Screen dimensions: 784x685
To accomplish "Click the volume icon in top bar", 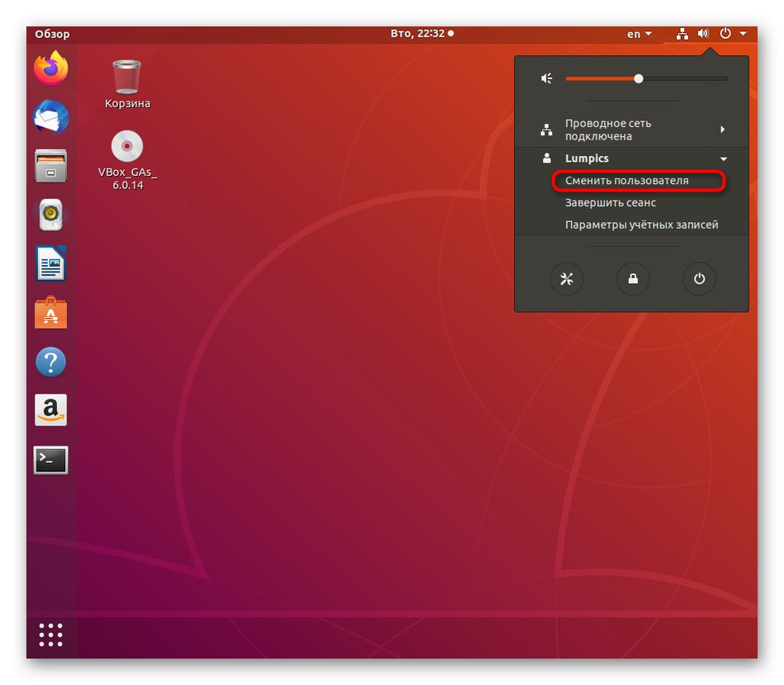I will coord(703,34).
